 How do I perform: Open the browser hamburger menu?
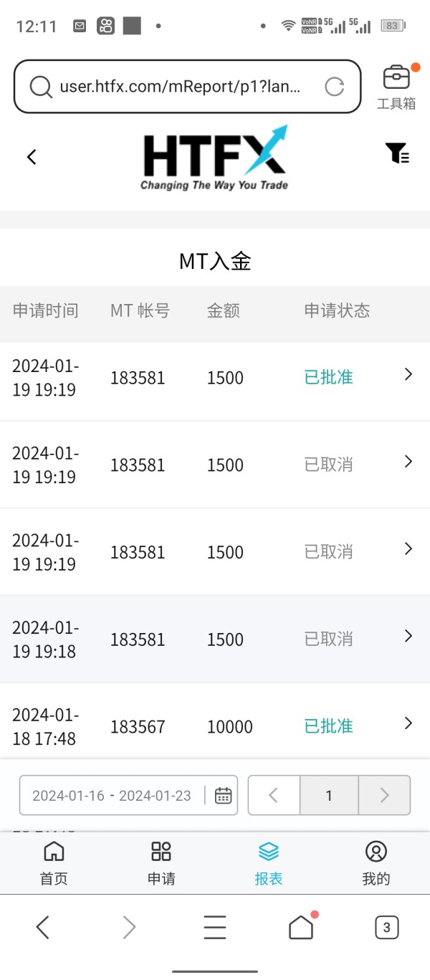click(x=215, y=928)
